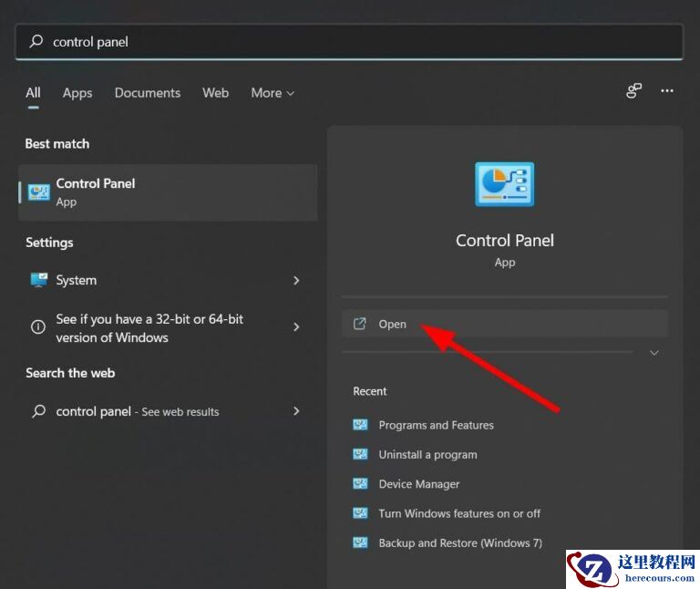Open 'See if you have a 32-bit or 64-bit' result
This screenshot has width=700, height=589.
pos(168,327)
